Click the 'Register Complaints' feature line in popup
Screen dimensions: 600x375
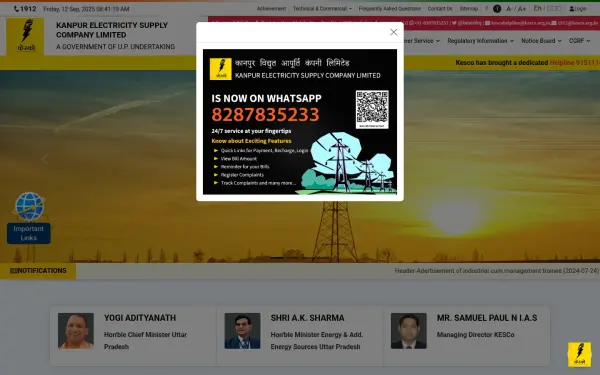[x=242, y=175]
